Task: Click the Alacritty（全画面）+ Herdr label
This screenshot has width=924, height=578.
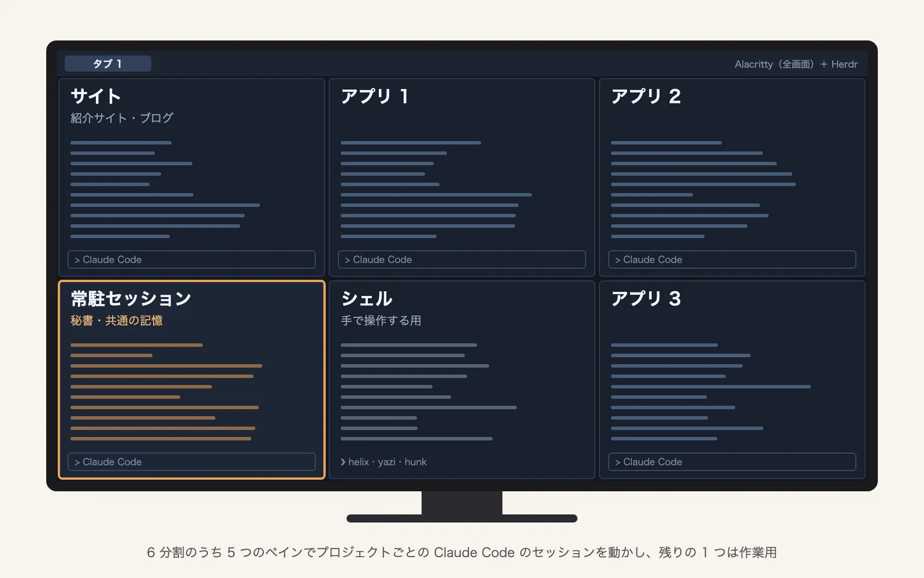Action: coord(796,64)
